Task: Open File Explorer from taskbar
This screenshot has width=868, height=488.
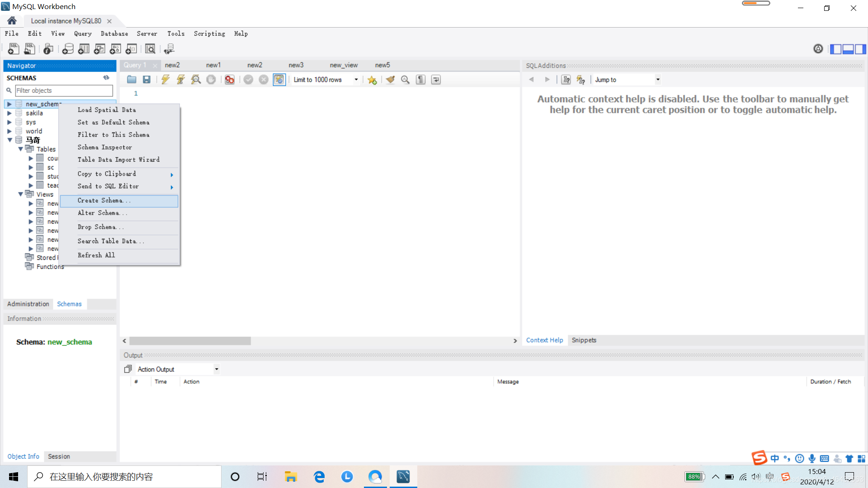Action: [x=291, y=477]
